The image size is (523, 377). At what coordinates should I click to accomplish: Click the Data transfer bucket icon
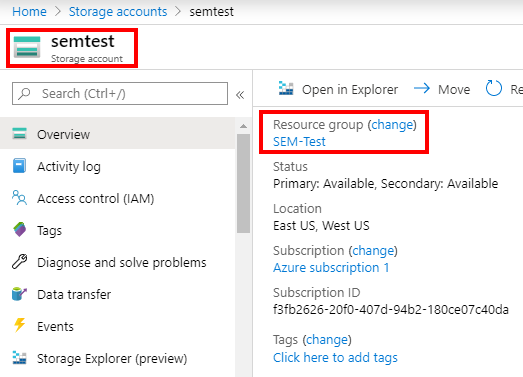tap(19, 294)
